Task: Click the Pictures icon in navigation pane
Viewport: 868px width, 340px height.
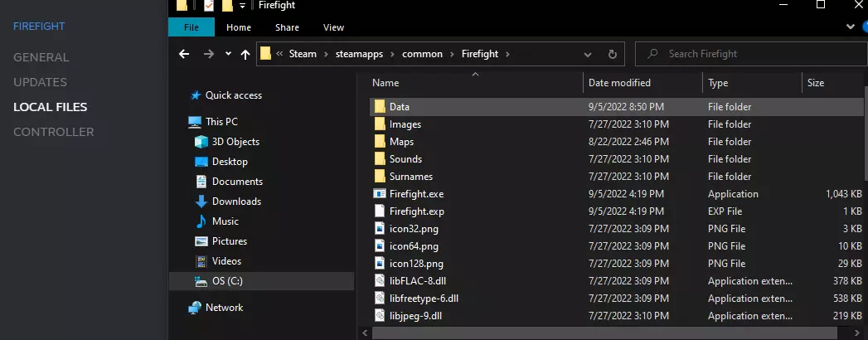Action: coord(201,241)
